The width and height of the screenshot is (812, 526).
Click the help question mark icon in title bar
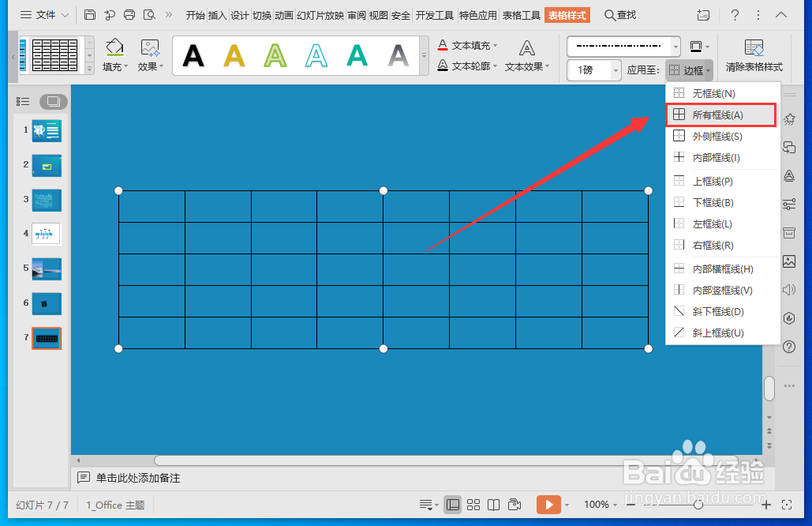735,15
